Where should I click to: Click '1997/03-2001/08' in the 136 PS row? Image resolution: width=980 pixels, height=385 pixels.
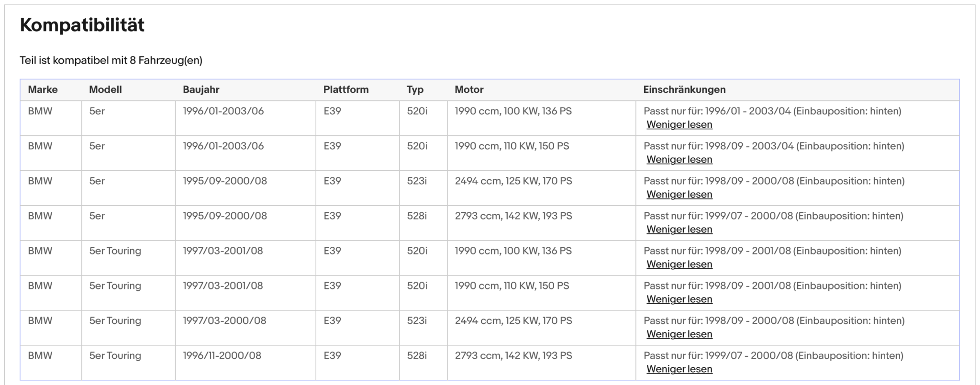click(x=223, y=251)
